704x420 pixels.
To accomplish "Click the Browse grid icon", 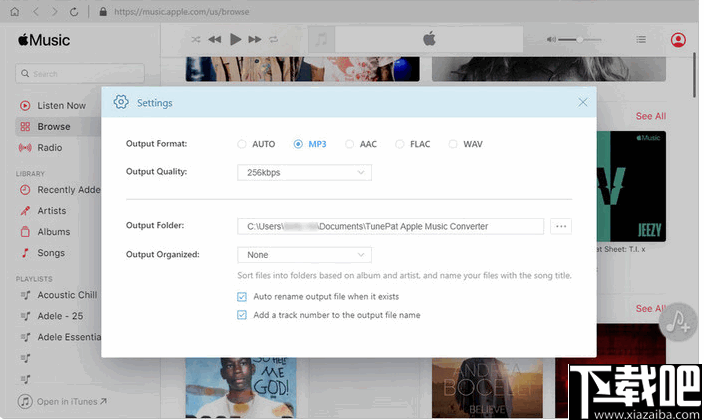I will tap(25, 127).
